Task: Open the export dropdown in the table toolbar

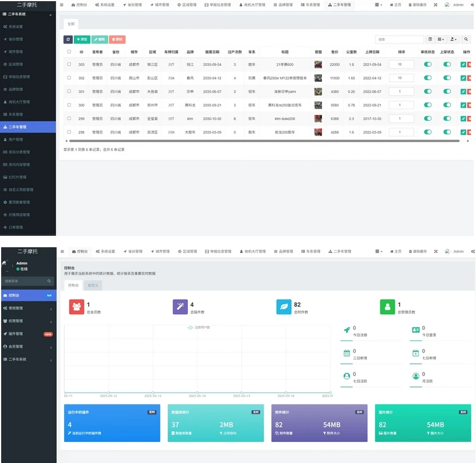Action: tap(454, 39)
